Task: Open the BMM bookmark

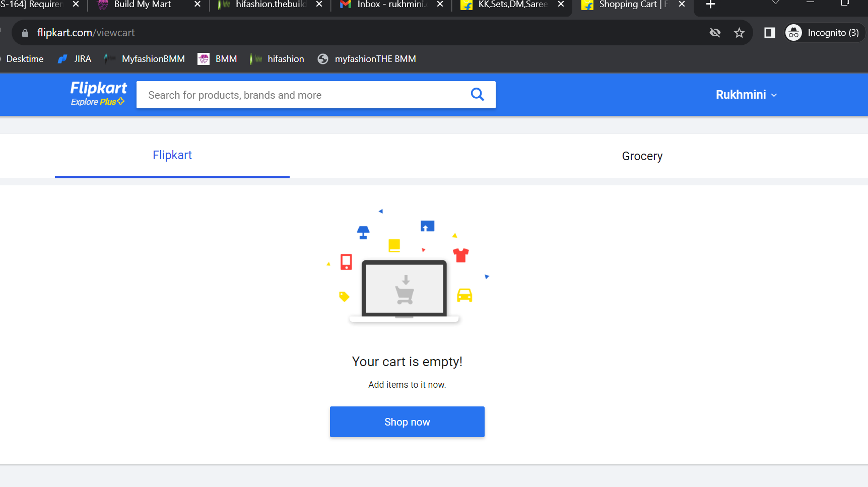Action: pyautogui.click(x=217, y=59)
